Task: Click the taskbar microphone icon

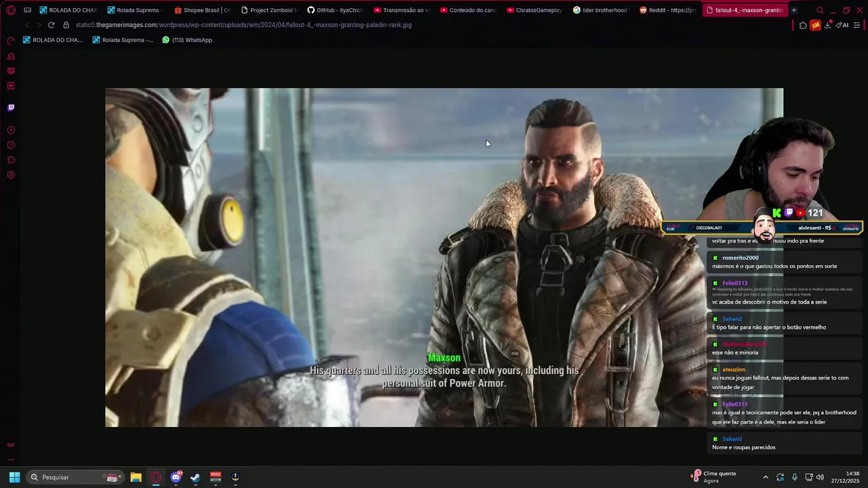Action: 795,477
